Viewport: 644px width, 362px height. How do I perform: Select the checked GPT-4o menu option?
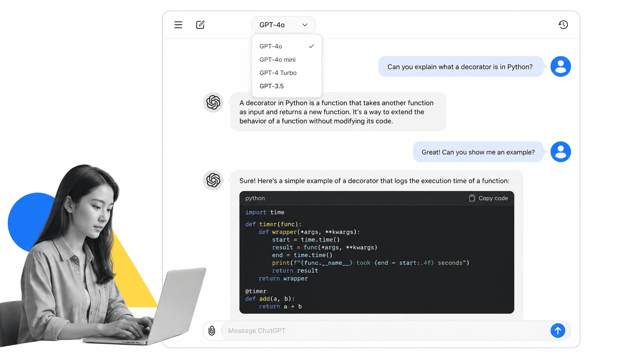click(287, 46)
